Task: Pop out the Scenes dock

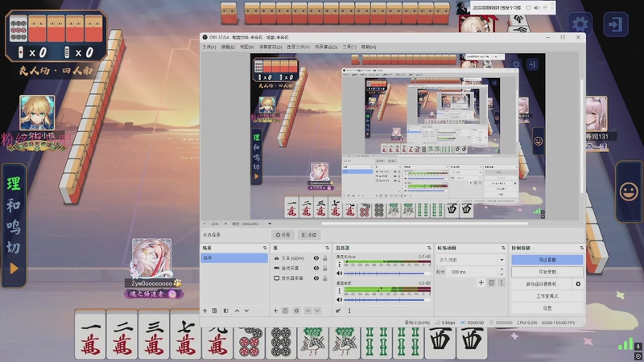Action: coord(265,248)
